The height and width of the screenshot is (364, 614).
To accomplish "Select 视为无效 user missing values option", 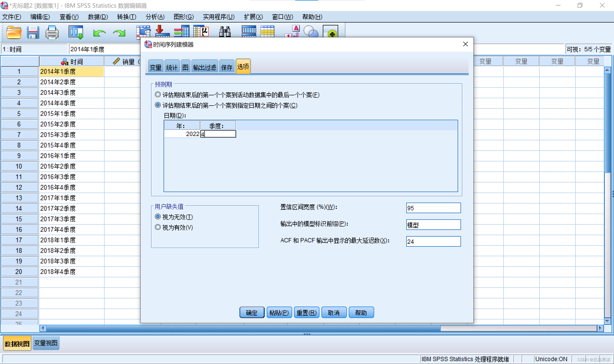I will [x=158, y=217].
